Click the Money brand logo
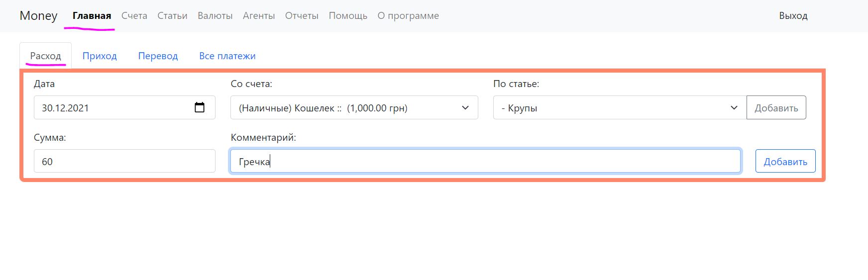 pos(38,16)
